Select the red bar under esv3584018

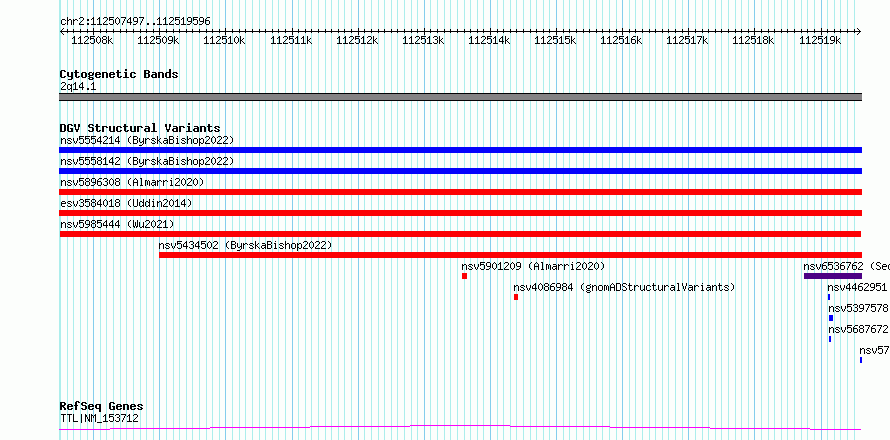click(x=460, y=213)
